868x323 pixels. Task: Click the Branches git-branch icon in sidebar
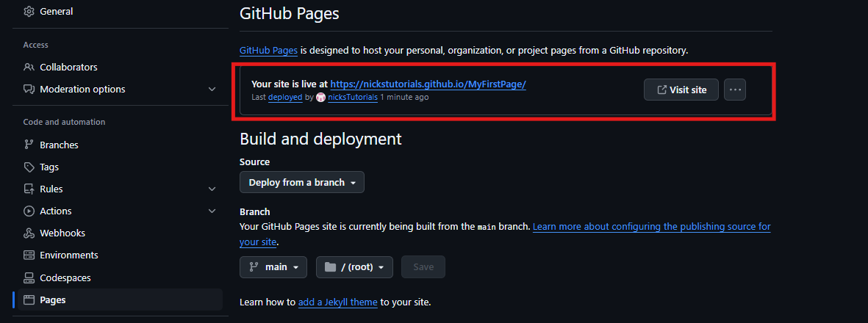pyautogui.click(x=29, y=145)
